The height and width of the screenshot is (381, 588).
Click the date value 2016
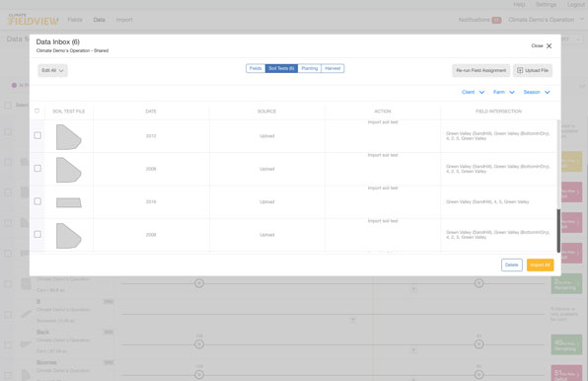[x=151, y=201]
